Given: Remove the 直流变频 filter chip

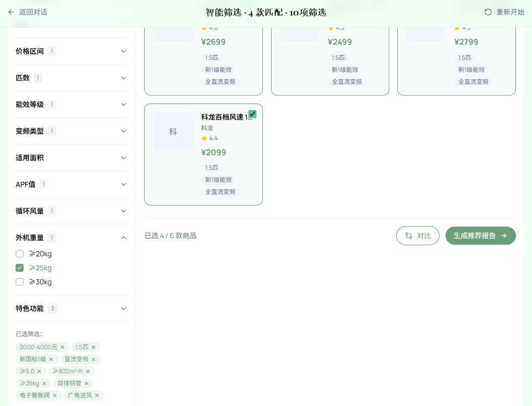Looking at the screenshot, I should (94, 359).
